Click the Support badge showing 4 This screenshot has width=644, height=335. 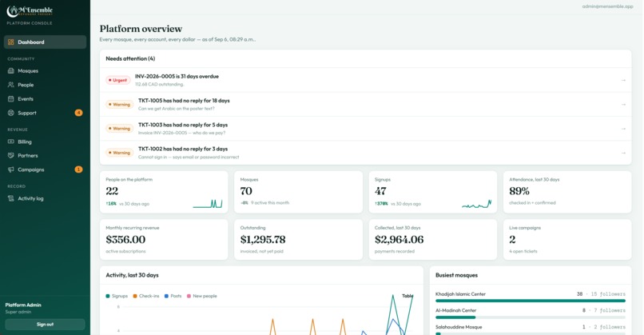pyautogui.click(x=78, y=113)
